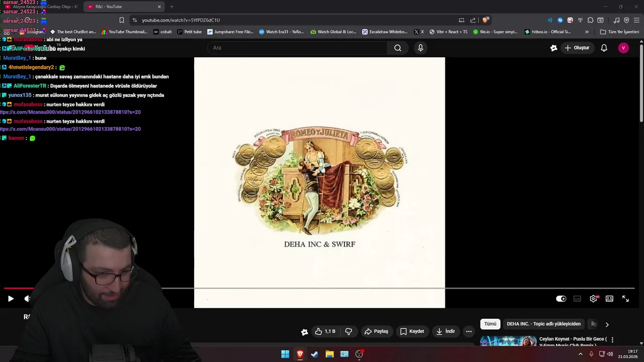Viewport: 644px width, 362px height.
Task: Open the Windows Start menu
Action: (285, 354)
